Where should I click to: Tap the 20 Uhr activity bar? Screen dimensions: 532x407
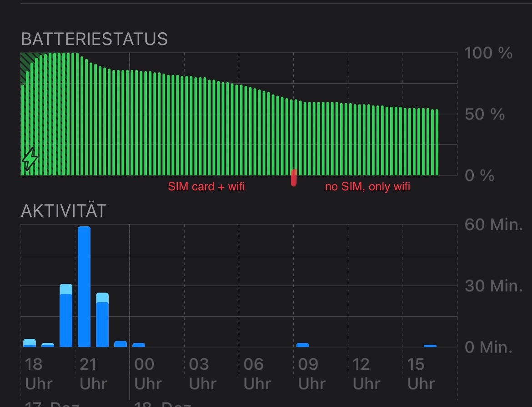(x=66, y=316)
